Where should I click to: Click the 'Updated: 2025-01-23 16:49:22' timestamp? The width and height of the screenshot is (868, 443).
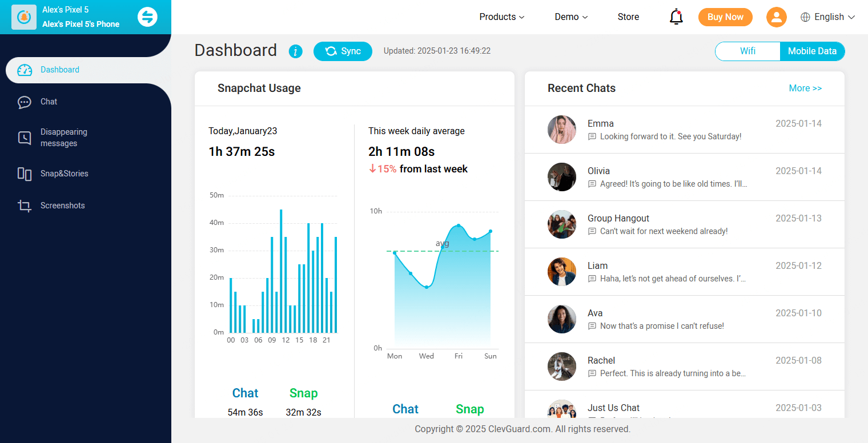coord(437,51)
